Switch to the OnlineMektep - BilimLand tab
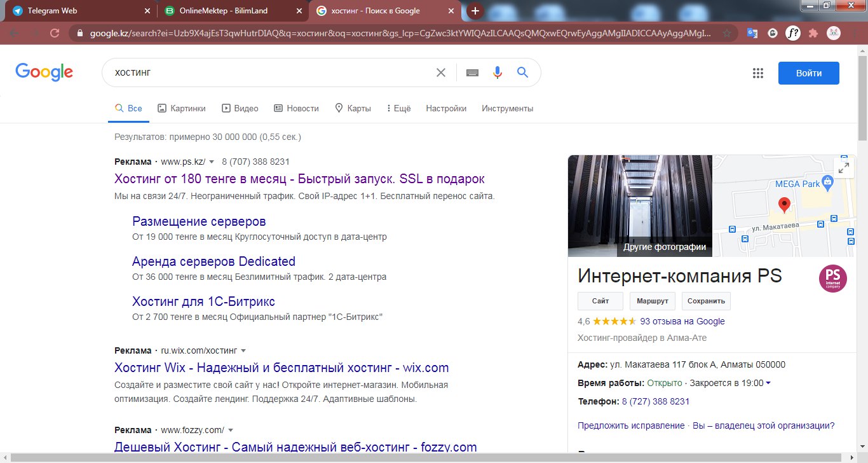The width and height of the screenshot is (868, 463). (232, 11)
